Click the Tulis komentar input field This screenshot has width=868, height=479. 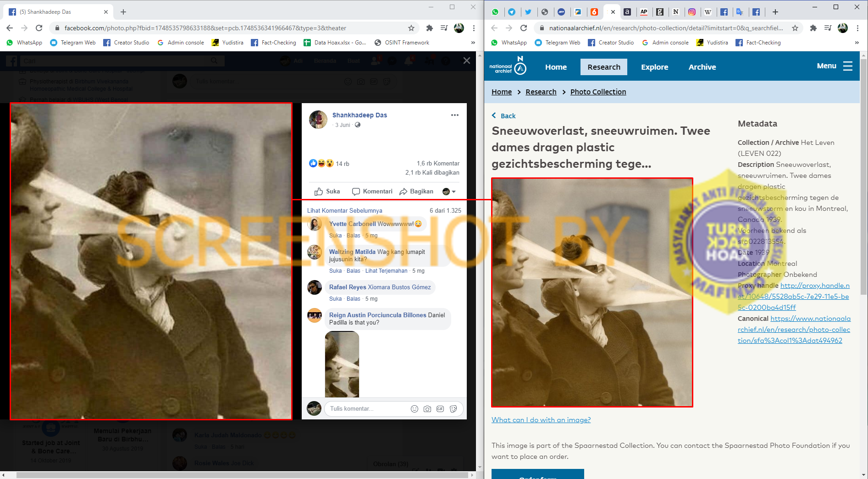click(x=367, y=409)
